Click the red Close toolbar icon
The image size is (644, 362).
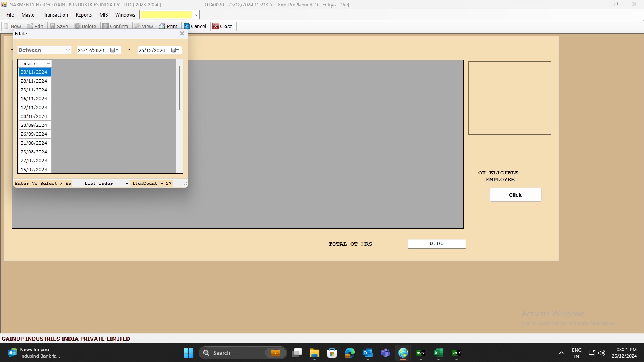[x=215, y=26]
